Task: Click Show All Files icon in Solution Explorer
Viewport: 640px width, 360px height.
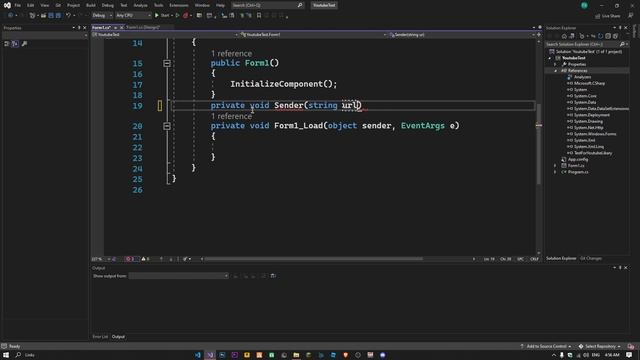Action: coord(615,36)
